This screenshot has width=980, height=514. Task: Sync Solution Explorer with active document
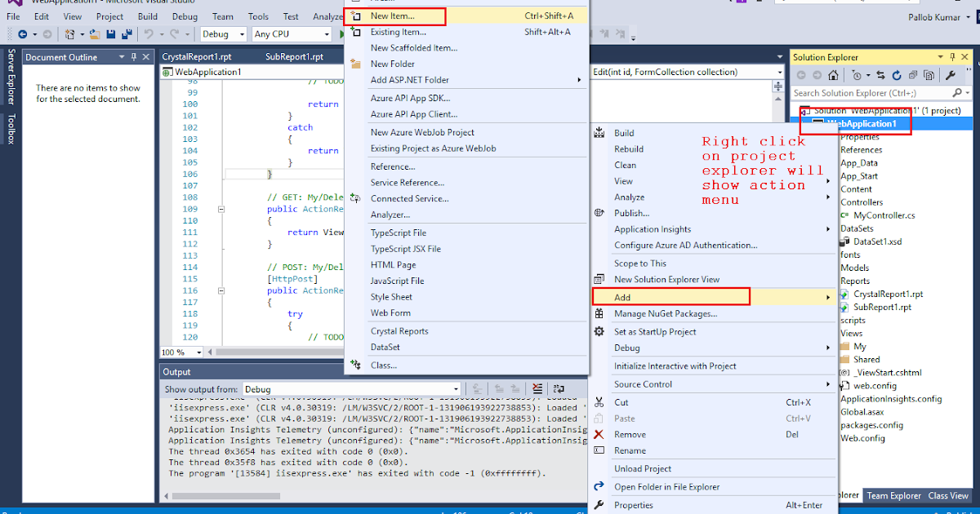click(880, 74)
